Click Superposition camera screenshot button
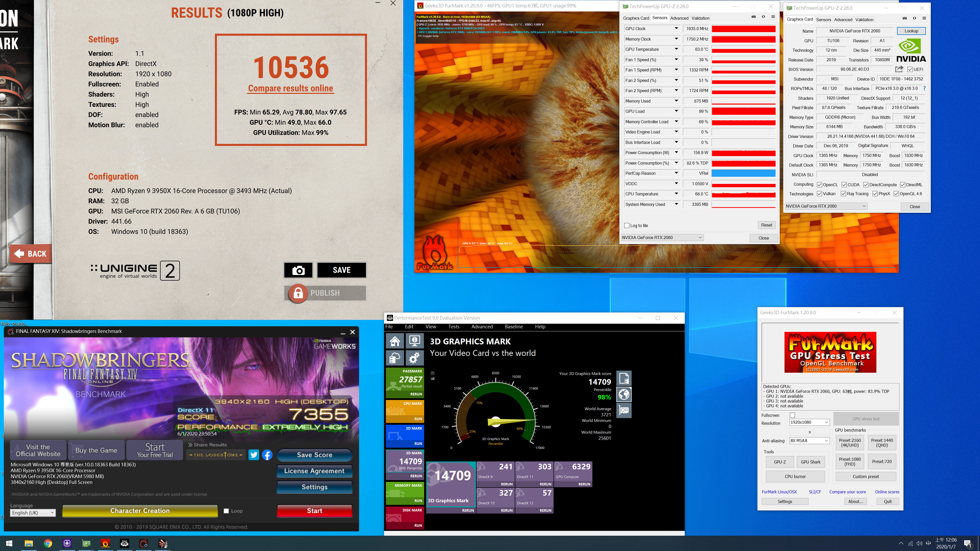 [x=298, y=270]
